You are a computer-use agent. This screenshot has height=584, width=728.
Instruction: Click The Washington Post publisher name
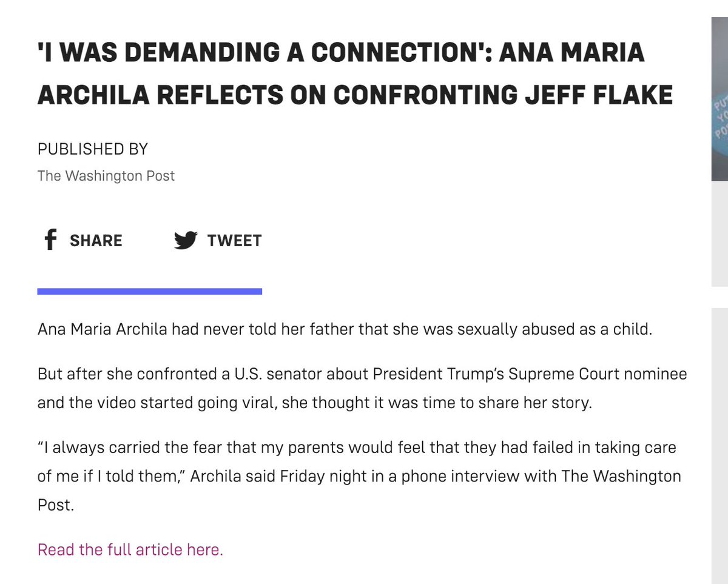106,176
